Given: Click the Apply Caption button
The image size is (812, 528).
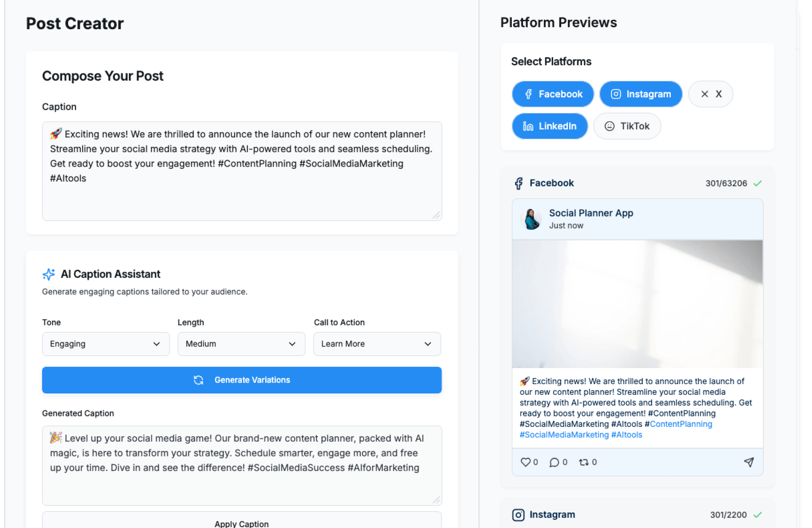Looking at the screenshot, I should [x=241, y=523].
